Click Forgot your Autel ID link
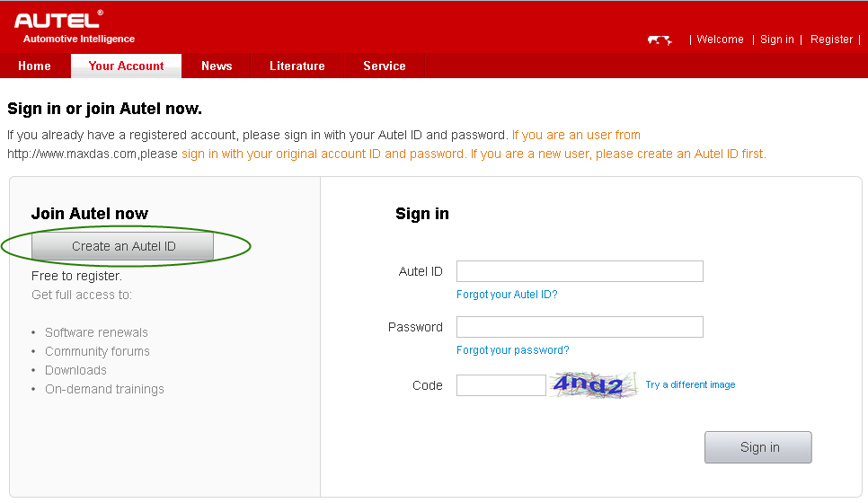 [x=507, y=295]
